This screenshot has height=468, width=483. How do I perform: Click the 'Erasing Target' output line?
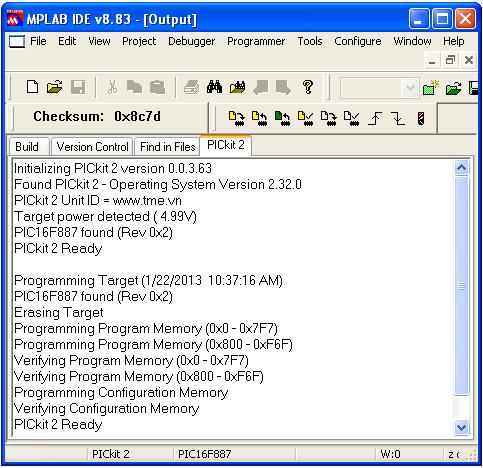coord(59,313)
